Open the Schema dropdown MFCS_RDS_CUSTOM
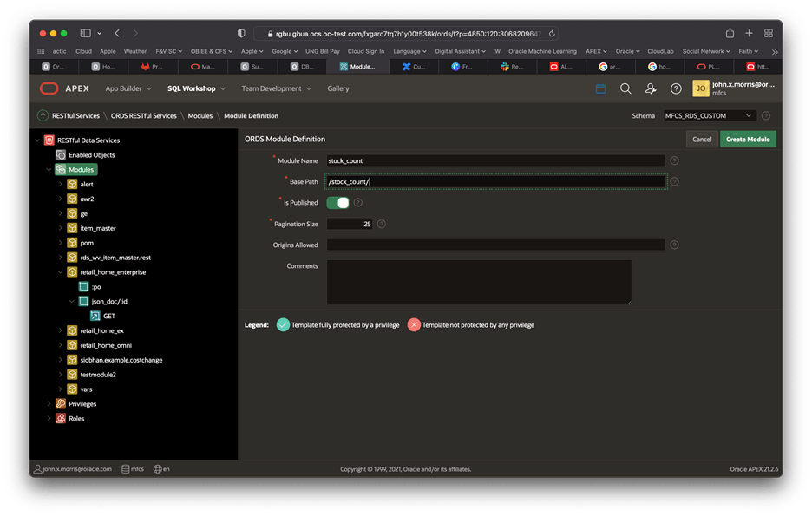The width and height of the screenshot is (812, 516). (710, 116)
